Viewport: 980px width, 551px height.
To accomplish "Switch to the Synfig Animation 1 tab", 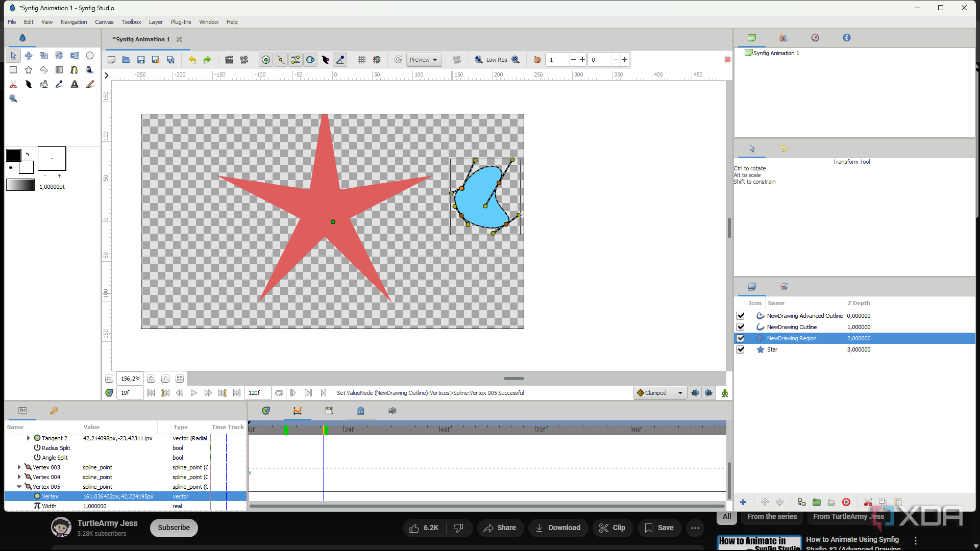I will [141, 39].
